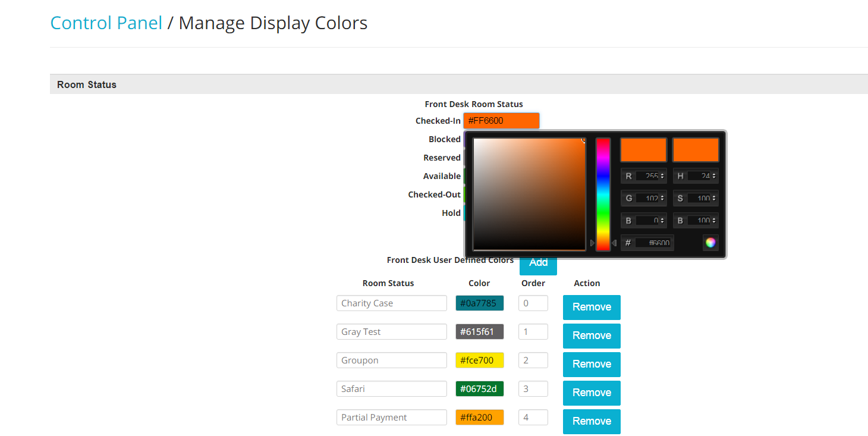Click the Manage Display Colors title text
The image size is (868, 436).
pos(273,23)
